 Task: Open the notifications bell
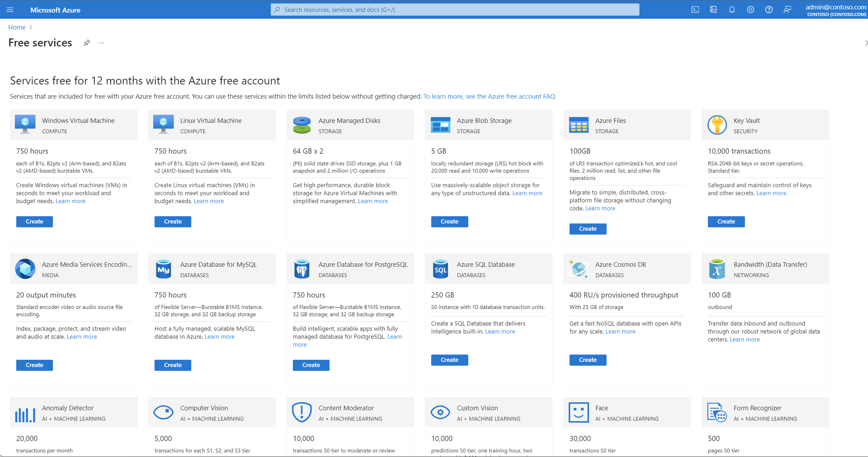coord(732,9)
